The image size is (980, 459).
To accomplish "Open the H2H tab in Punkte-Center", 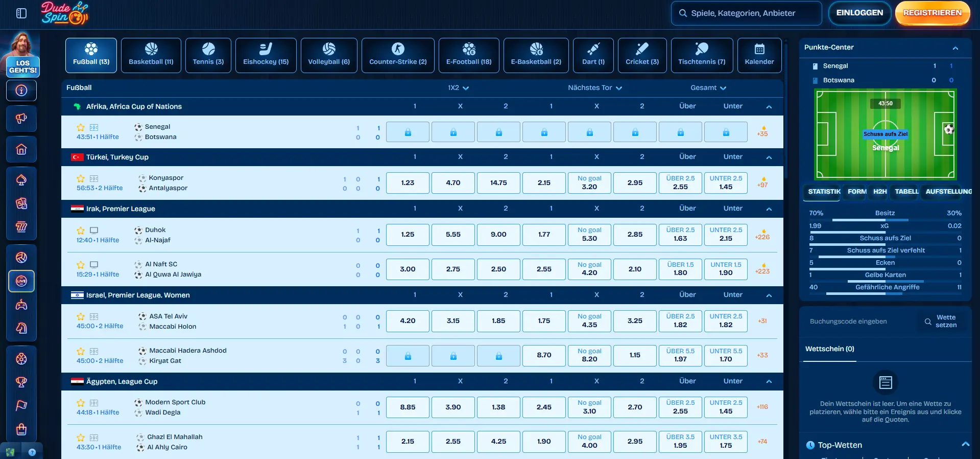I will click(x=880, y=192).
